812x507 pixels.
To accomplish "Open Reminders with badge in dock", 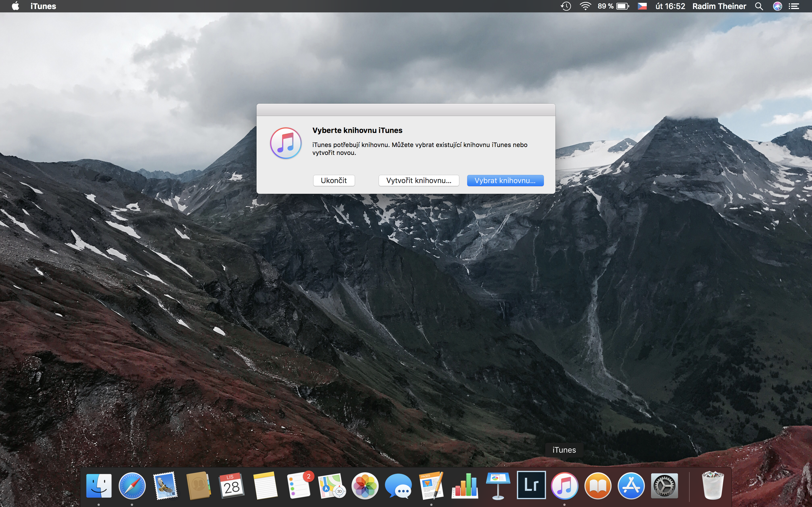I will (x=299, y=486).
